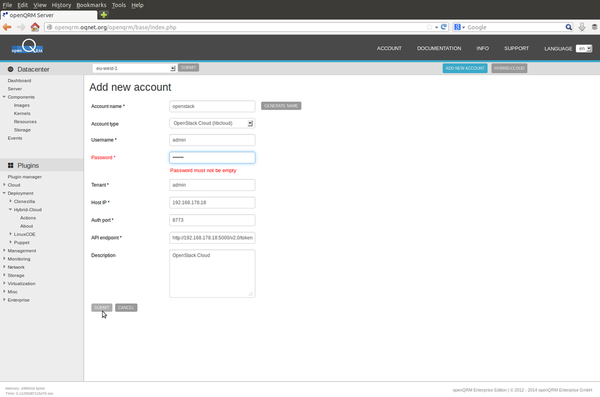Expand the Puppet tree node
The width and height of the screenshot is (600, 397).
click(10, 242)
